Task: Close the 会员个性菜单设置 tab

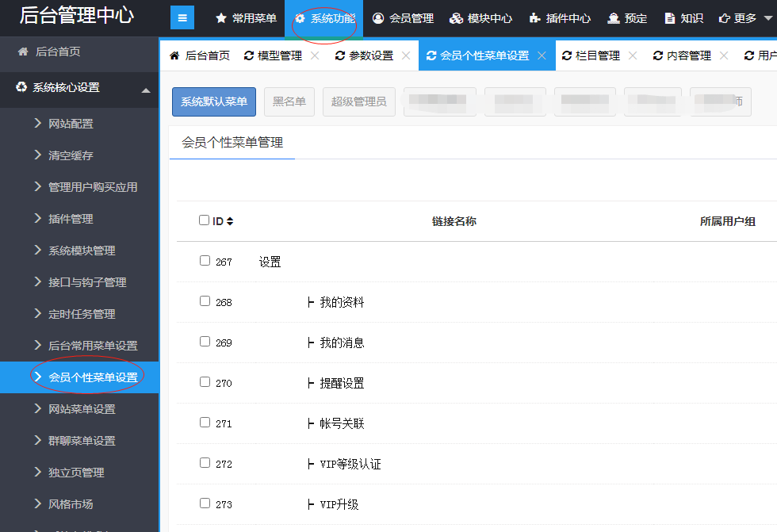Action: click(x=542, y=55)
